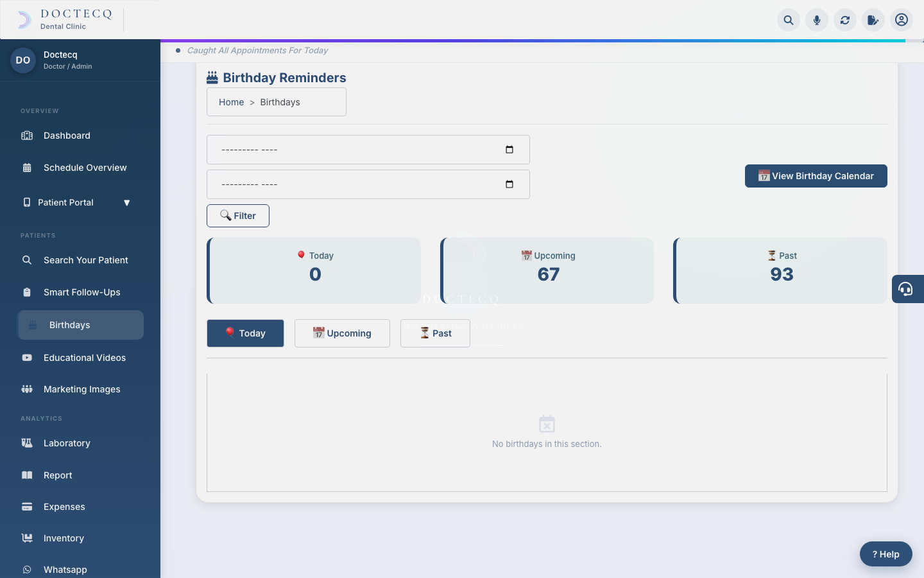Click the Help button
This screenshot has height=578, width=924.
(x=886, y=554)
